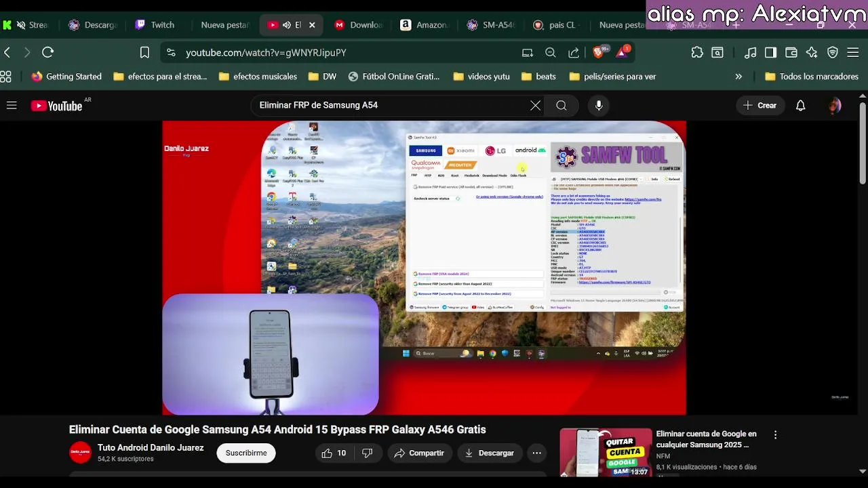Unmute the Strea tab audio icon
868x488 pixels.
[21, 25]
